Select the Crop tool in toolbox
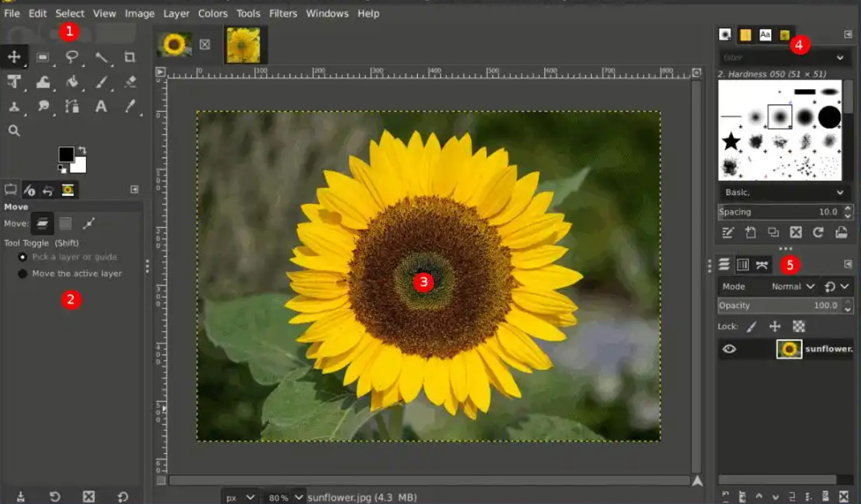The height and width of the screenshot is (504, 861). (129, 58)
